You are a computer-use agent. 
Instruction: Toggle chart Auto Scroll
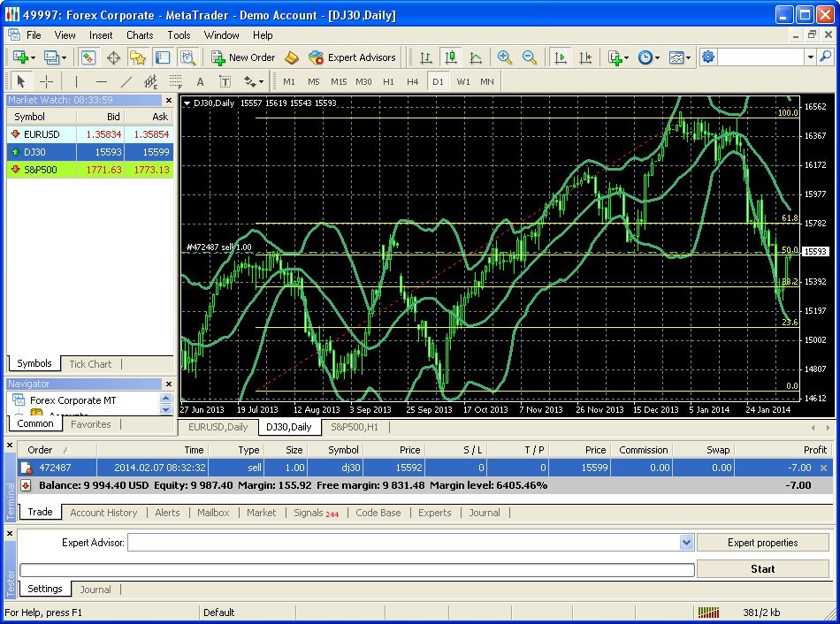tap(561, 57)
